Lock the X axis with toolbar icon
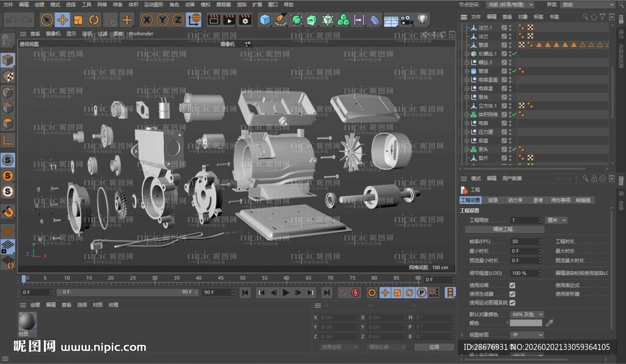The height and width of the screenshot is (364, 626). click(146, 20)
